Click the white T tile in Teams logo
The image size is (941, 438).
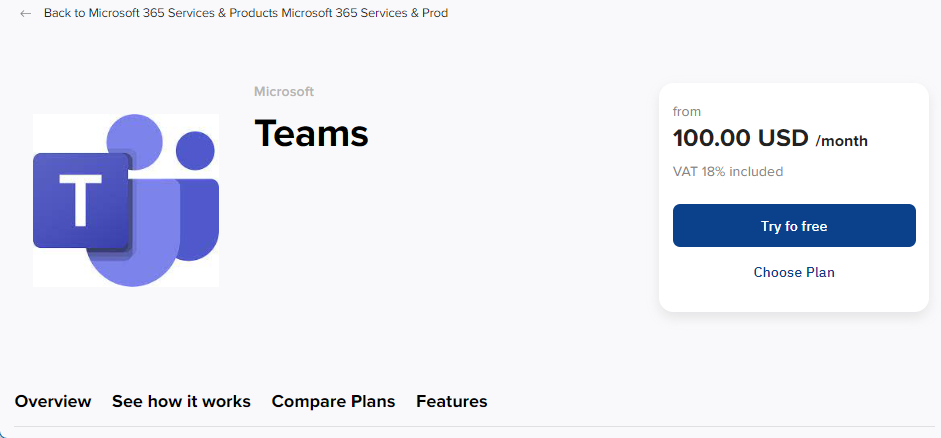pos(80,200)
